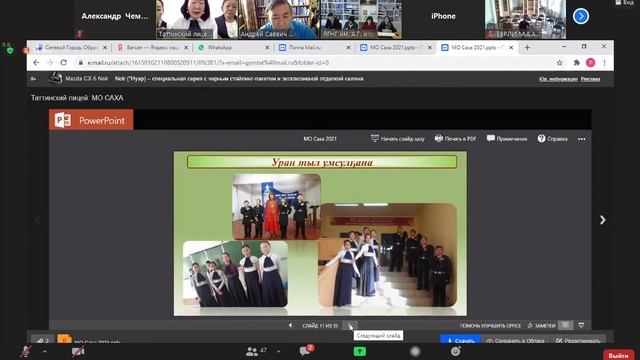Open the Reactions smiley in Zoom

tap(456, 351)
